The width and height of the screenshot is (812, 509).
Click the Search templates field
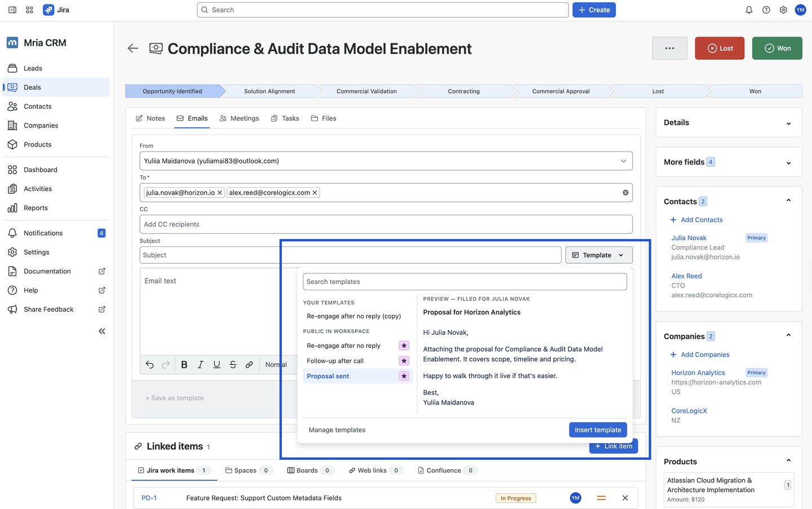465,282
